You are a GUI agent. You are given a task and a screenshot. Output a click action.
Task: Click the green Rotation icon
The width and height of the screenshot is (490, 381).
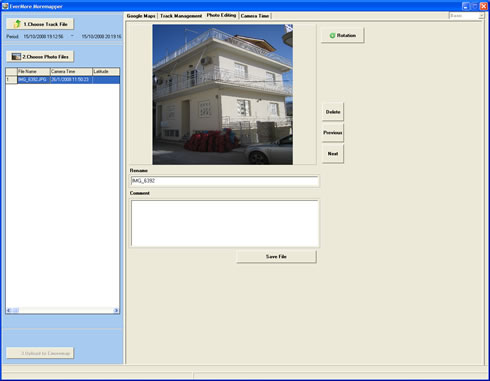pos(332,35)
